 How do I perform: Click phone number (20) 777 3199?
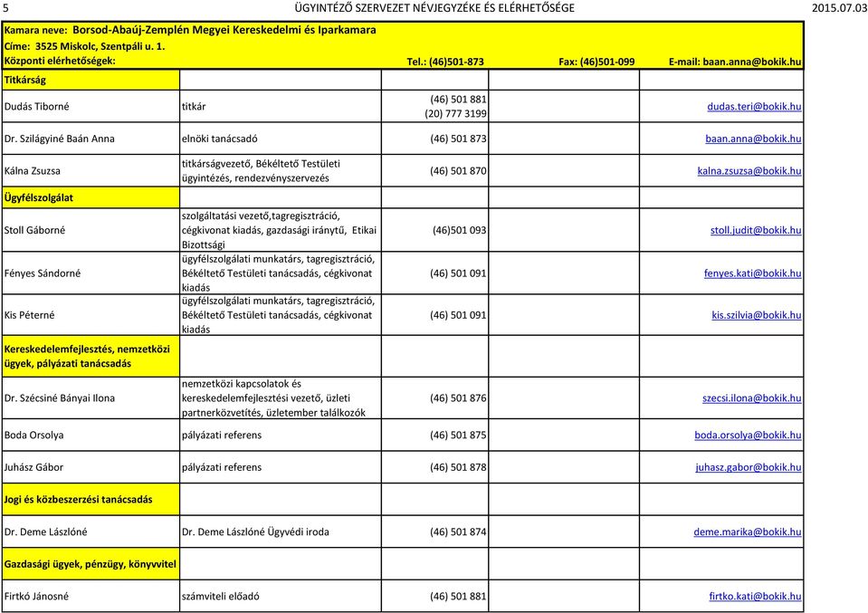tap(455, 113)
